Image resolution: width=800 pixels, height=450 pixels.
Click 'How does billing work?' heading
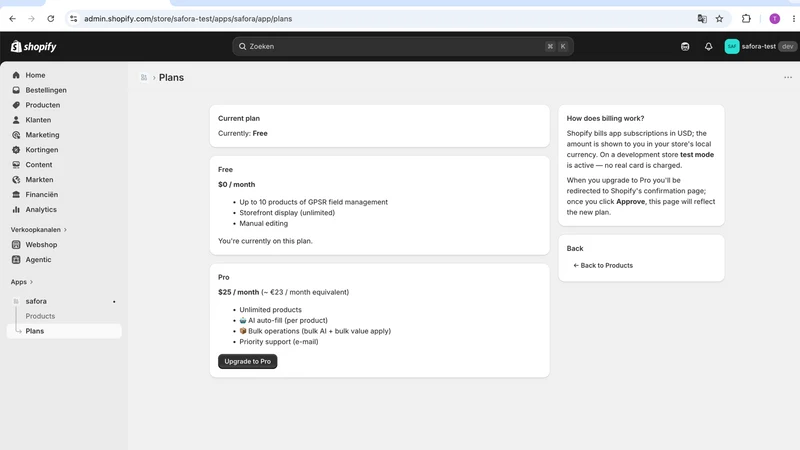605,118
